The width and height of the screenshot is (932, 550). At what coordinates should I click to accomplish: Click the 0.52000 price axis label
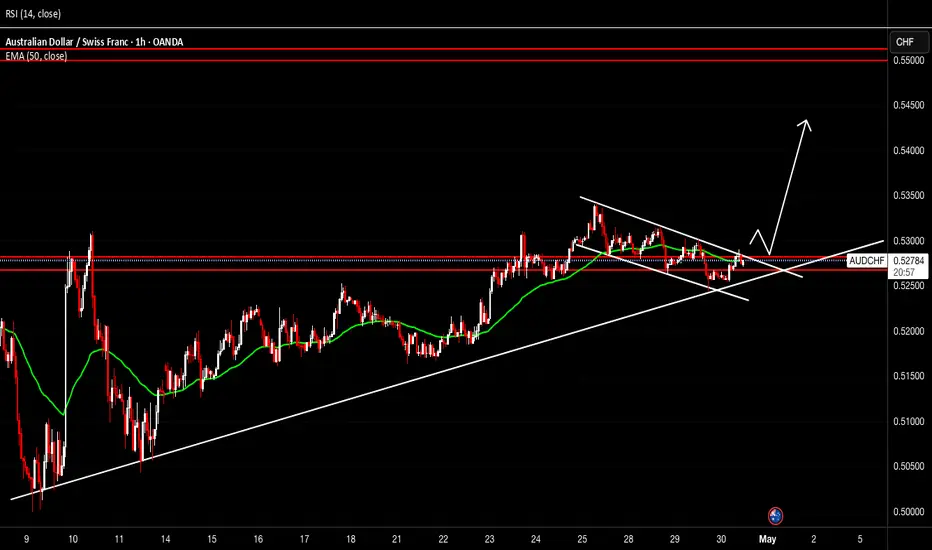[x=908, y=331]
